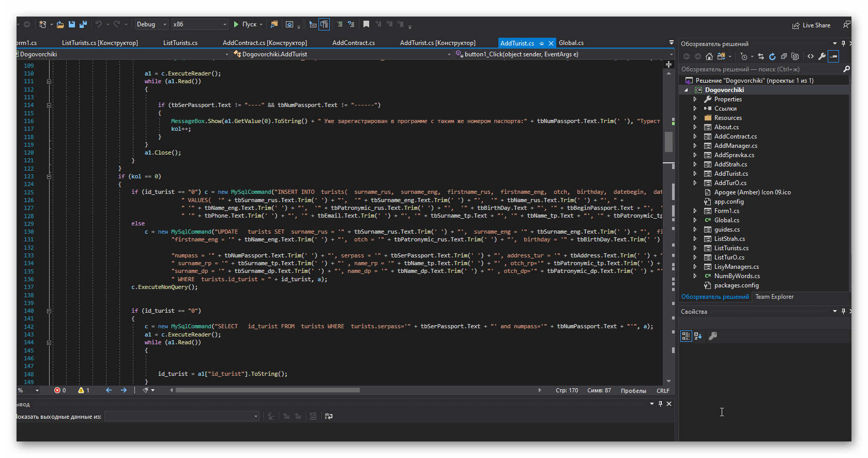868x458 pixels.
Task: Click the navigate backward blue arrow
Action: 109,390
